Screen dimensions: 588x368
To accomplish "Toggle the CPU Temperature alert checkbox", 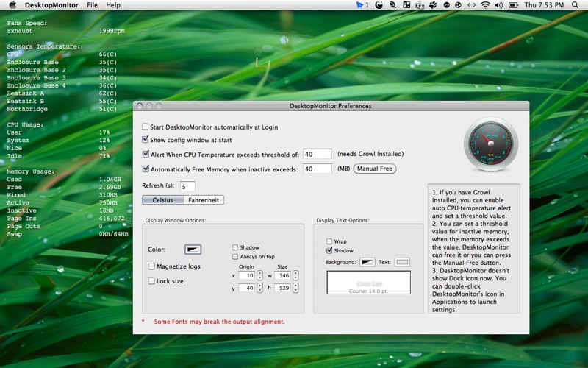I will coord(146,154).
